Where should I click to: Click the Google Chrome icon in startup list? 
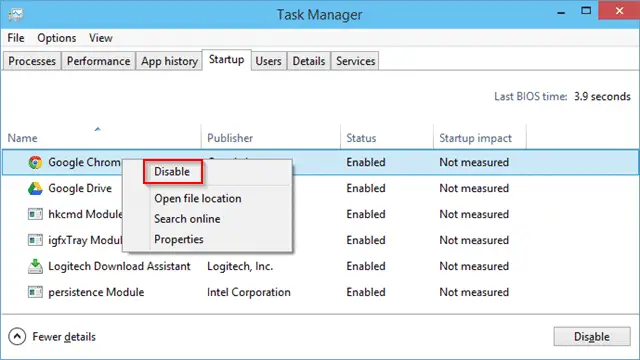35,162
